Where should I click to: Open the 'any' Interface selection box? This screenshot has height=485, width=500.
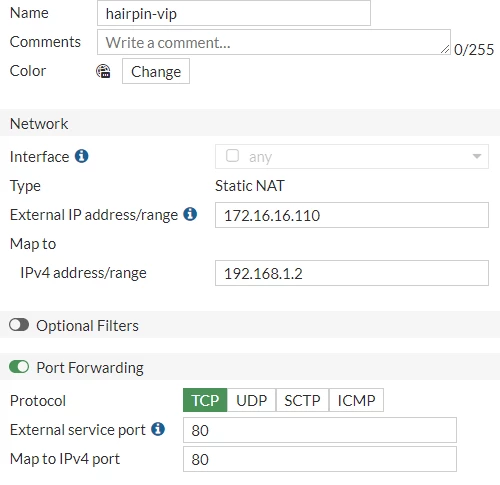coord(352,156)
